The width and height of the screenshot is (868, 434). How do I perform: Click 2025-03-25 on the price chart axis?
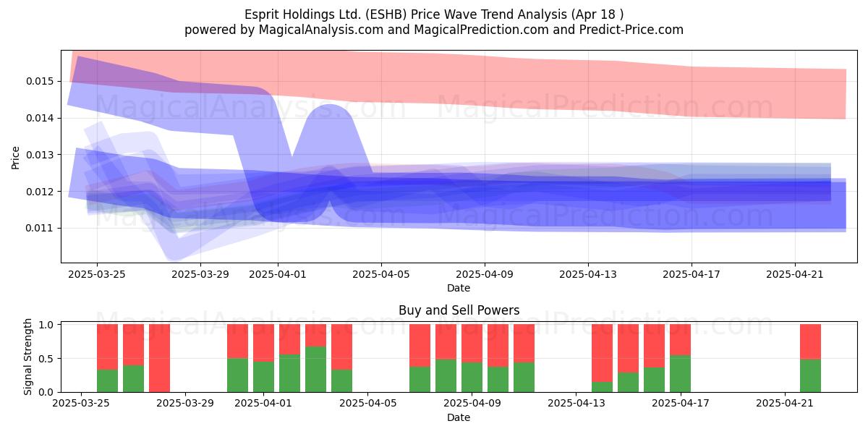pyautogui.click(x=97, y=275)
